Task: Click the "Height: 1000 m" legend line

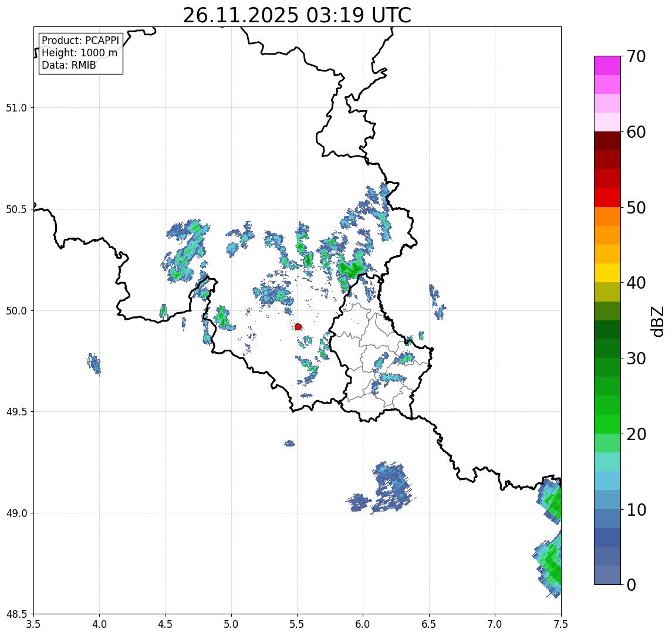Action: 79,53
